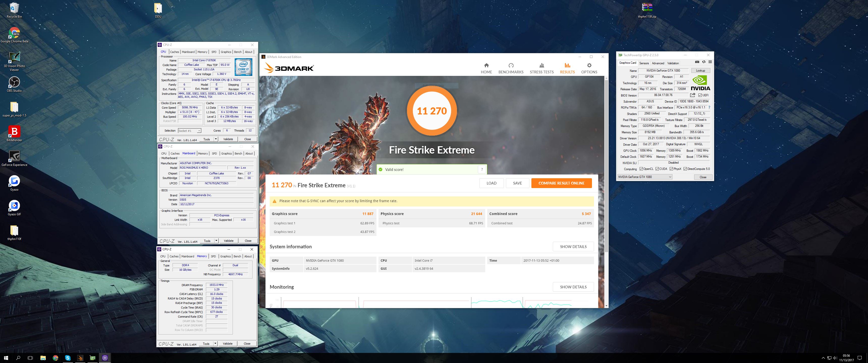Click the LOAD button in 3DMark
The width and height of the screenshot is (868, 363).
(x=491, y=183)
